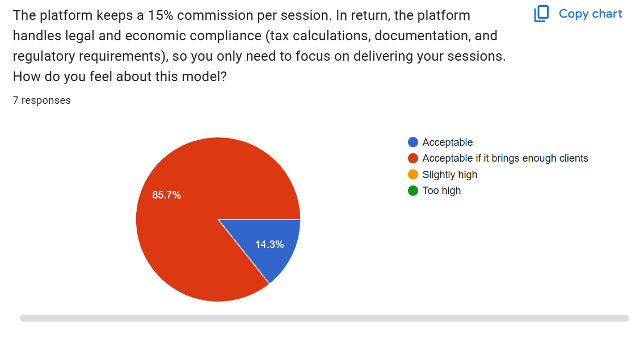Click 'How do you feel about this model?' text
The height and width of the screenshot is (342, 644).
(120, 76)
